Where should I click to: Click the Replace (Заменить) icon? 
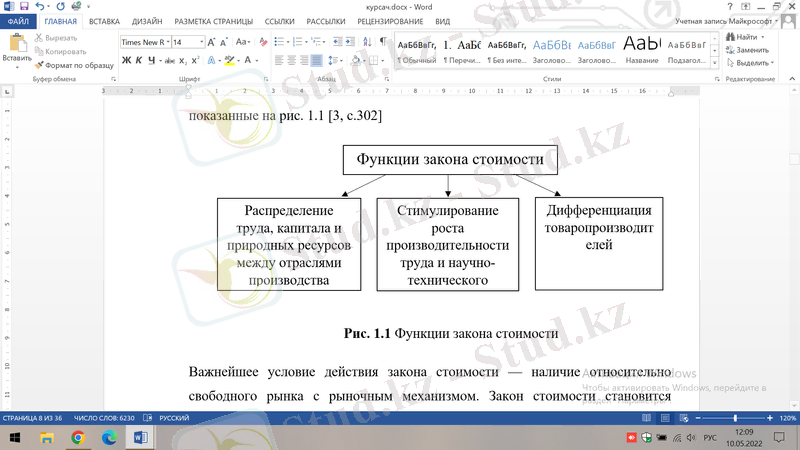753,50
